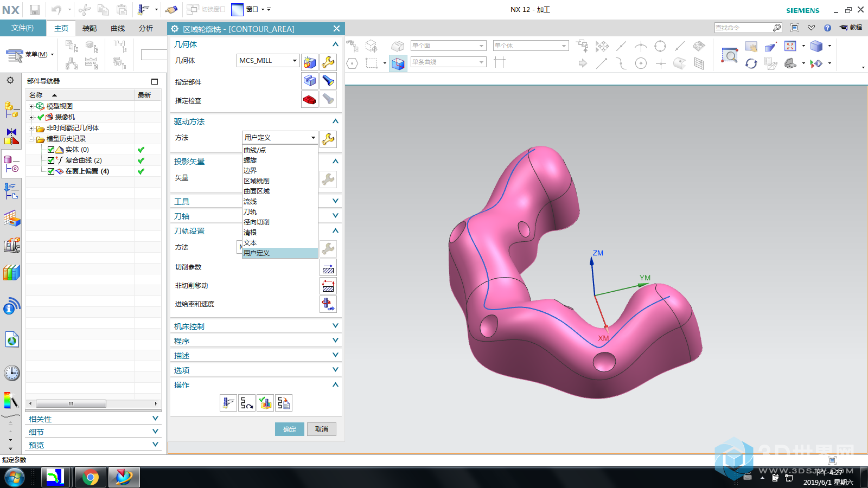Screen dimensions: 868x488
Task: Click the 确定 button
Action: click(x=289, y=429)
